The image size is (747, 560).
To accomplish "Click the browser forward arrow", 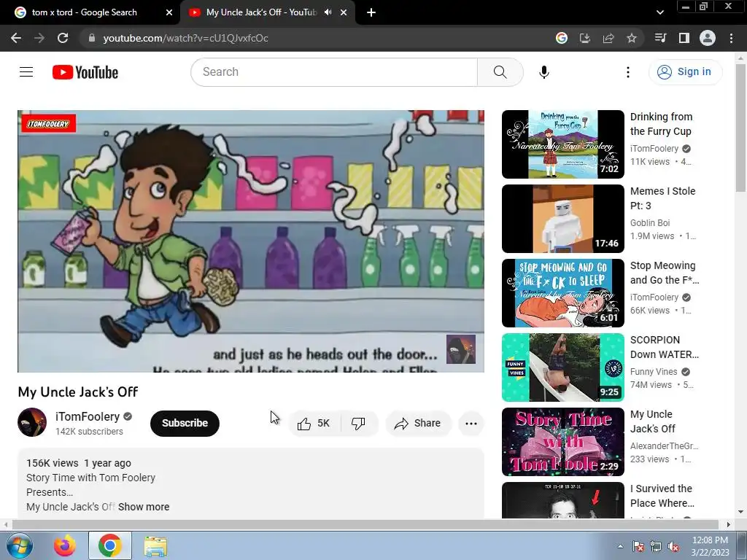I will pos(39,38).
